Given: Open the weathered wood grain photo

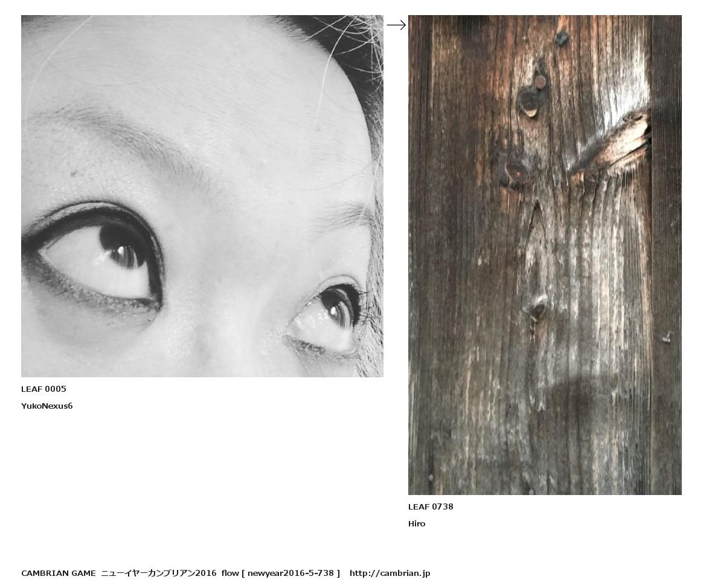Looking at the screenshot, I should [x=545, y=255].
